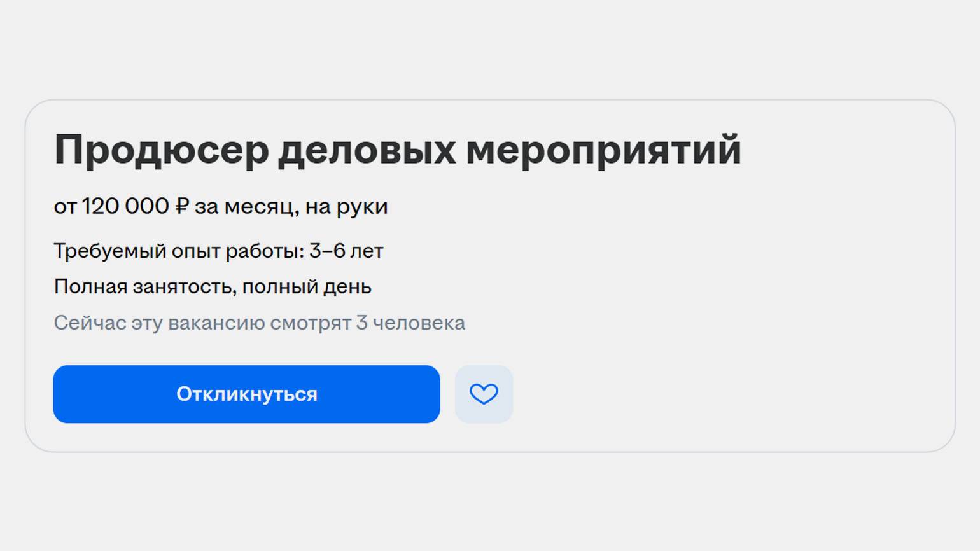Click the gray Сейчас эту вакансию смотрят notice
The image size is (980, 551).
point(260,323)
